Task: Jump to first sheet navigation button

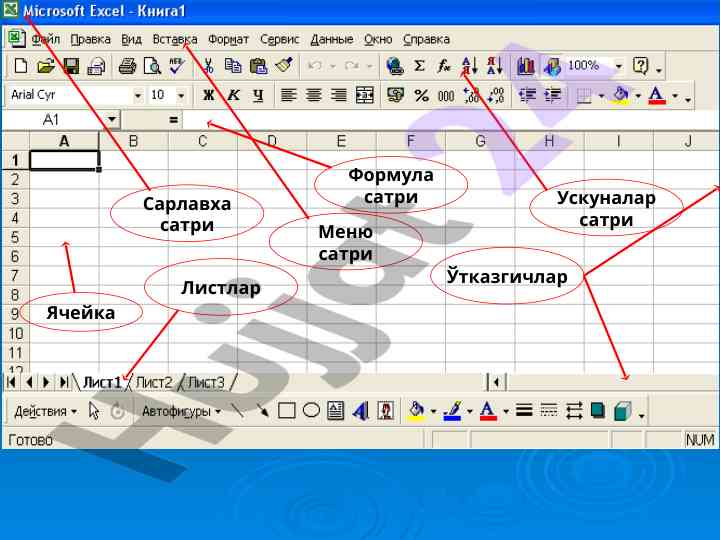Action: pyautogui.click(x=11, y=382)
